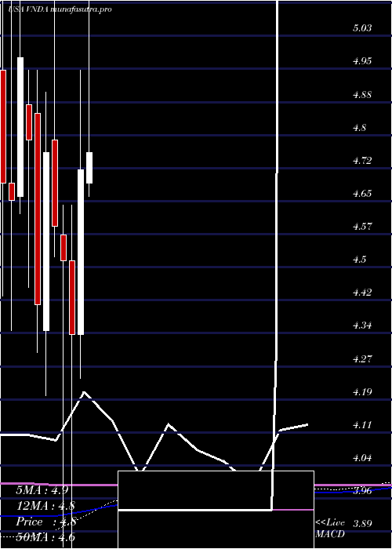Click the 4.42 price axis label

tap(362, 292)
